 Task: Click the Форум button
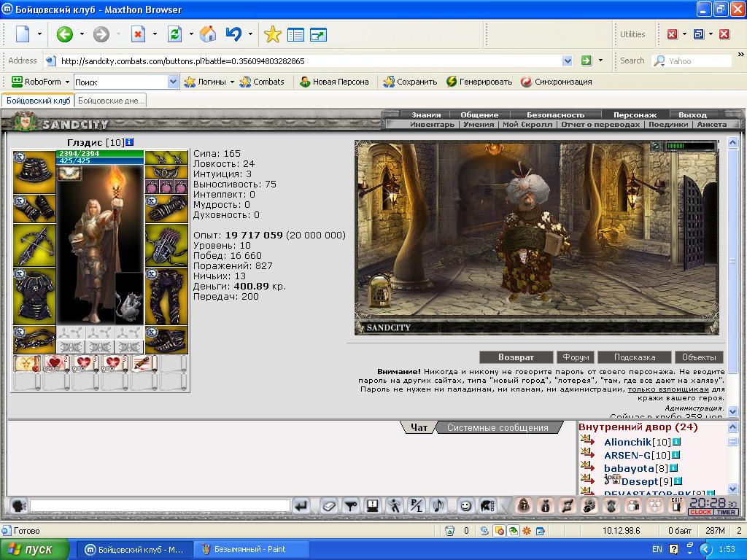[x=576, y=357]
